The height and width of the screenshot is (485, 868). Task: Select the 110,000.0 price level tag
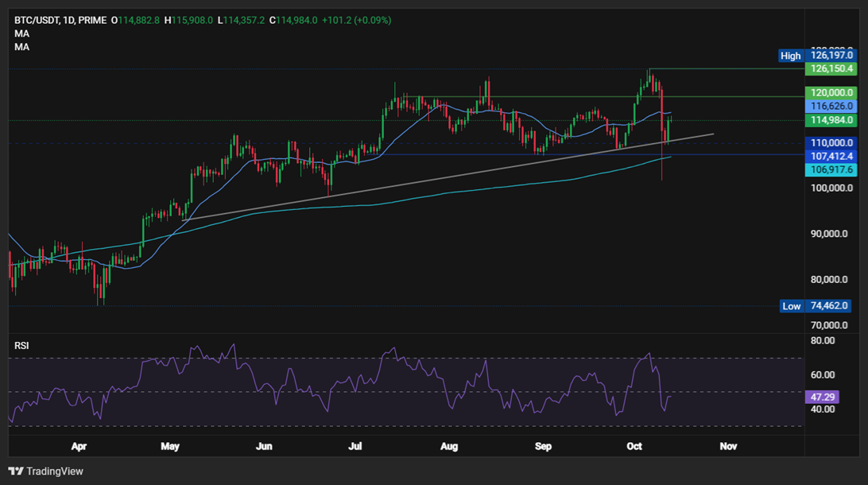[x=831, y=142]
